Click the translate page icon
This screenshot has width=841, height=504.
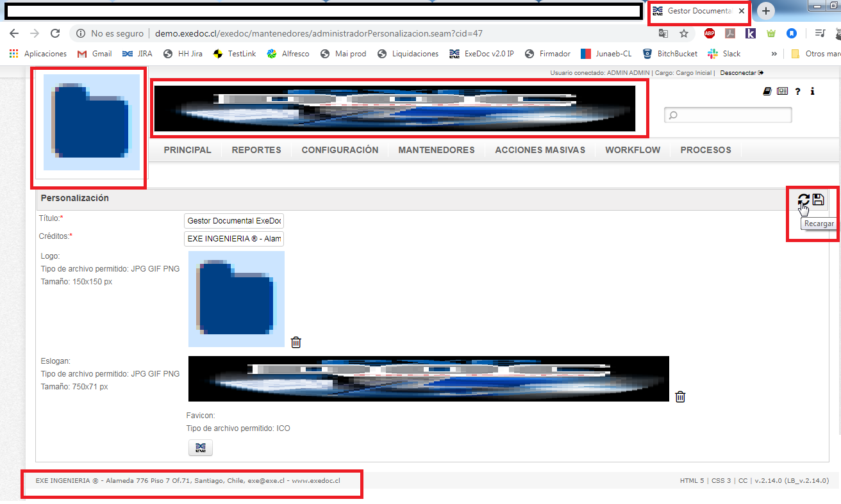point(663,33)
